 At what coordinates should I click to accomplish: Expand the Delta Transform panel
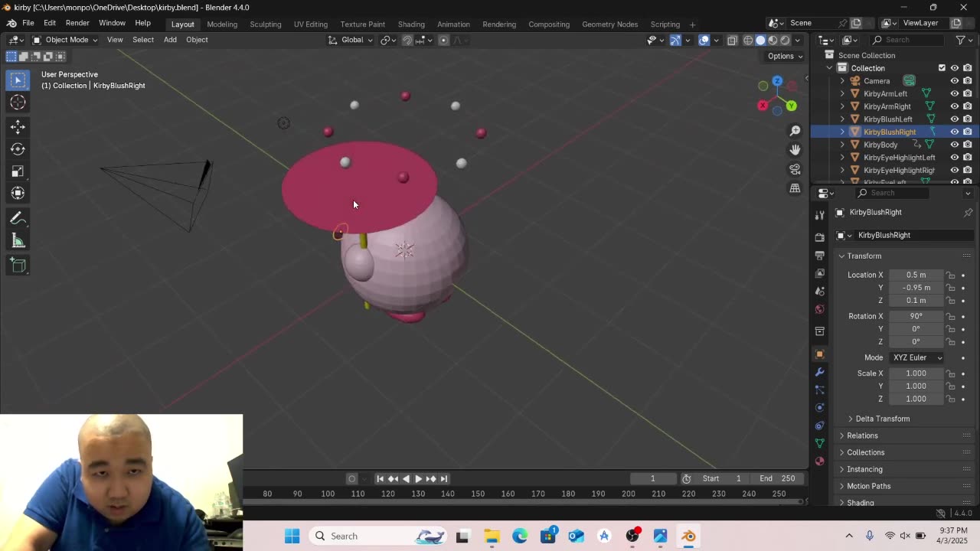pos(882,419)
